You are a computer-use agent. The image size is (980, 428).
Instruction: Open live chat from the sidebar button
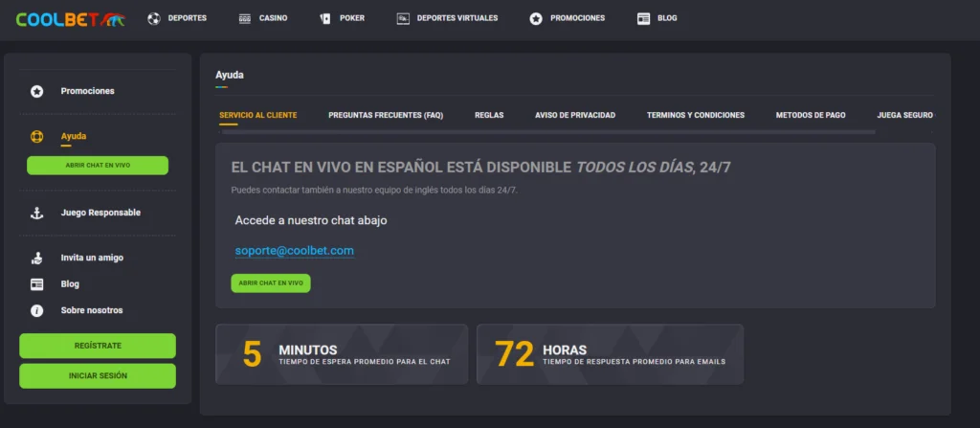(98, 166)
